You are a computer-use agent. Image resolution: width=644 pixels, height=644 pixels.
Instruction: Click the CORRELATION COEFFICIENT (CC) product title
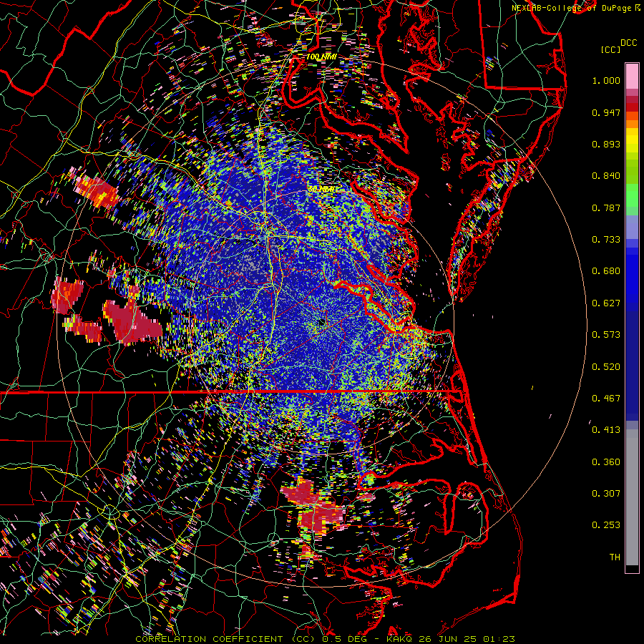(227, 639)
